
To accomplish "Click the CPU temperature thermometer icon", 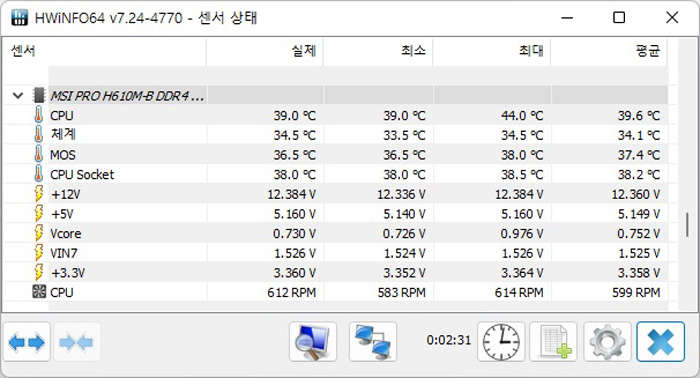I will coord(39,115).
